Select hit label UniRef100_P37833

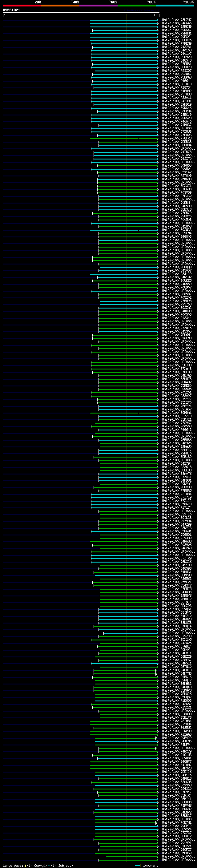177,94
